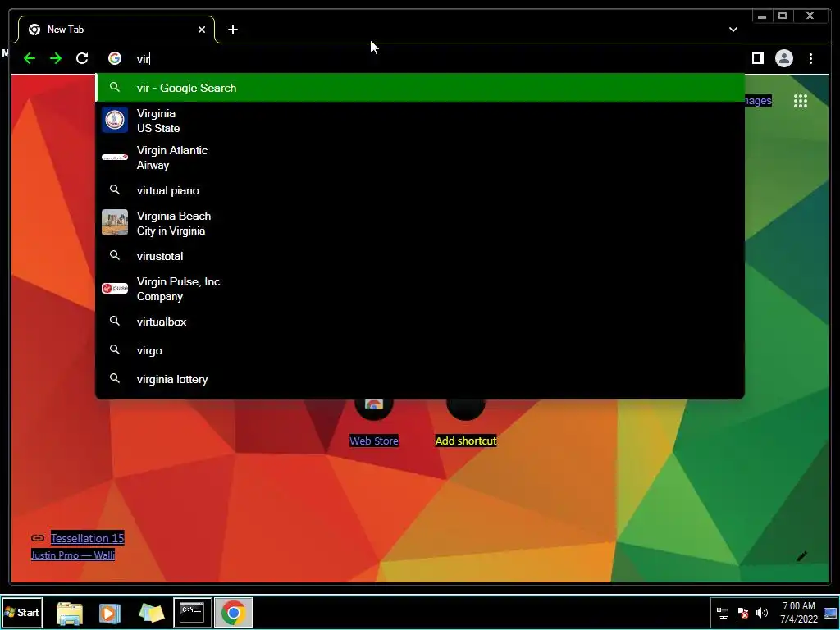The image size is (840, 630).
Task: Click the Show desktop button
Action: point(830,612)
